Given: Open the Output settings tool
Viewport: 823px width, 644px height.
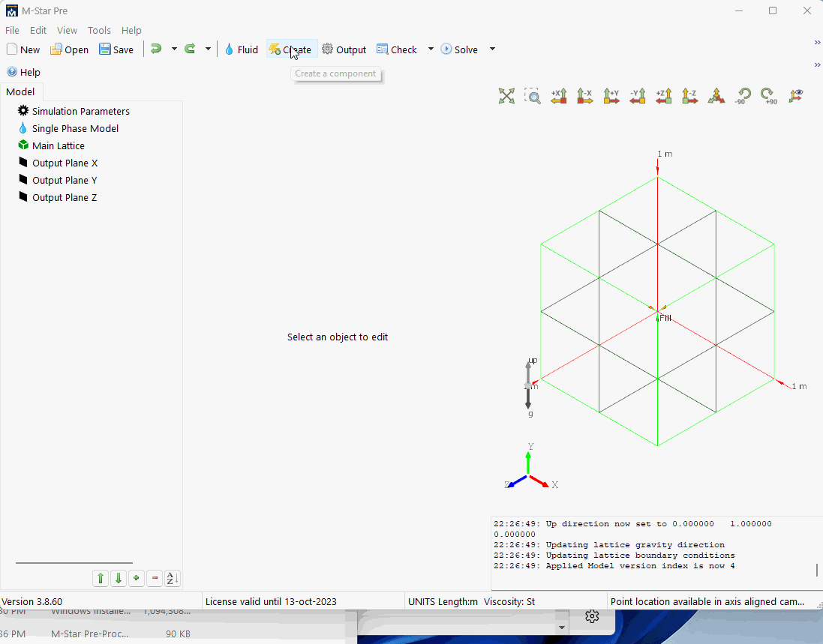Looking at the screenshot, I should tap(344, 49).
